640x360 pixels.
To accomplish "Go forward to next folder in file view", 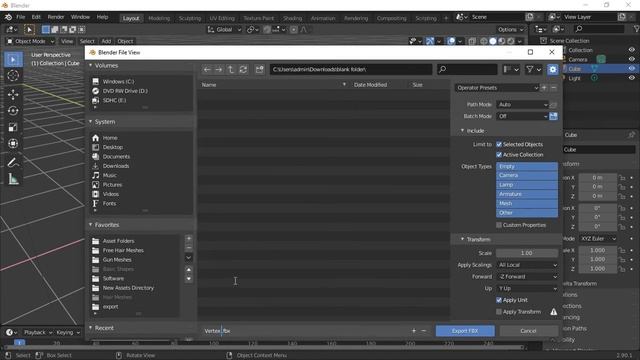I will (219, 70).
